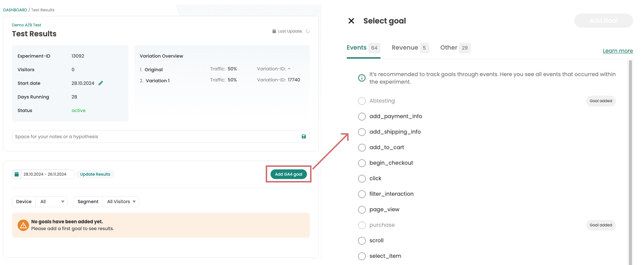
Task: Open the Learn more link
Action: [618, 51]
